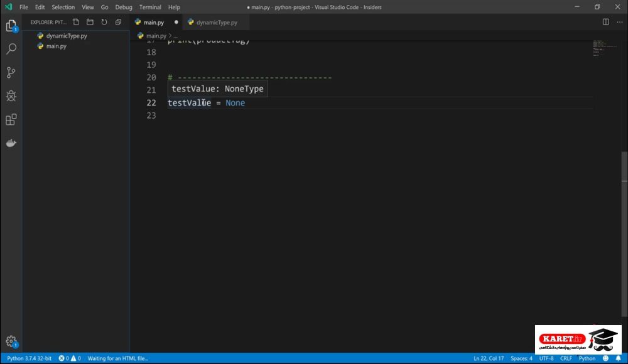628x364 pixels.
Task: Collapse all folders in Explorer
Action: click(x=118, y=23)
